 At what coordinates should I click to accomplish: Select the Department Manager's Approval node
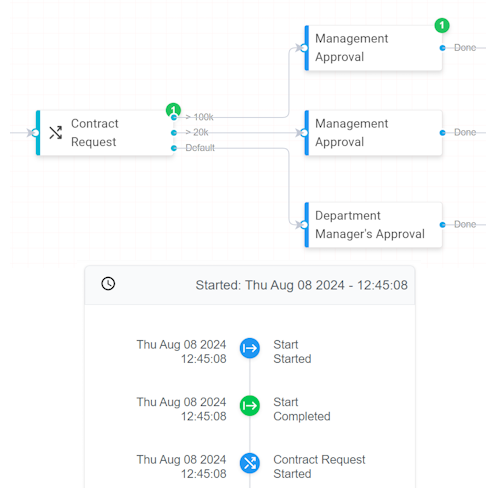point(373,225)
